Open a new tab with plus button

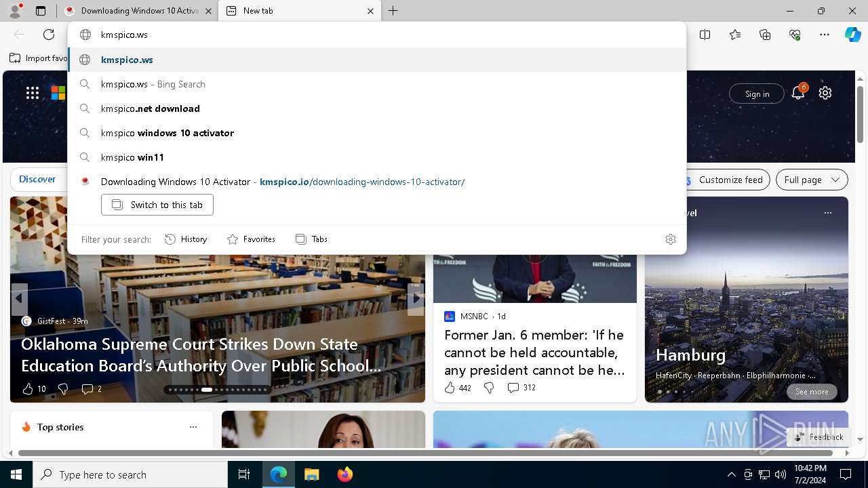(393, 11)
